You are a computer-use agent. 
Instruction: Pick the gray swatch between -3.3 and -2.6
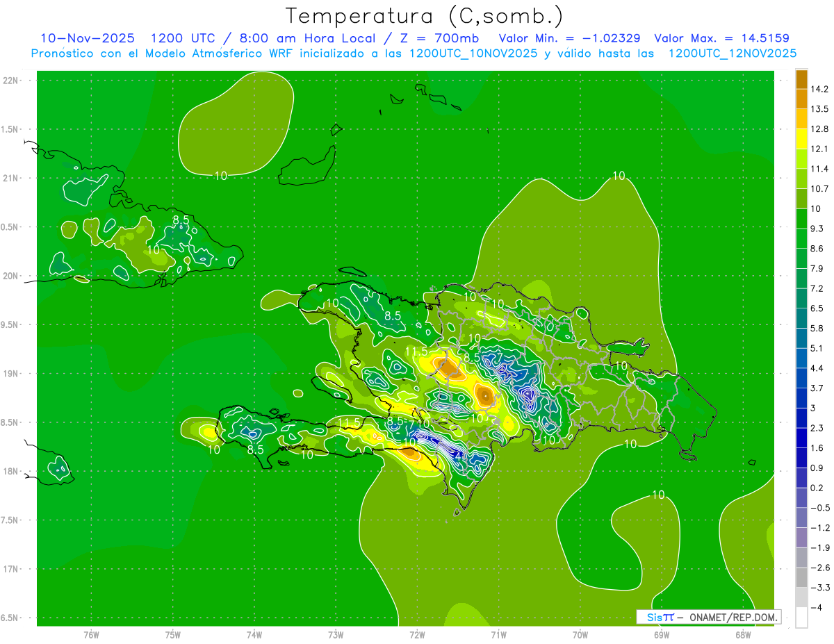tap(801, 577)
